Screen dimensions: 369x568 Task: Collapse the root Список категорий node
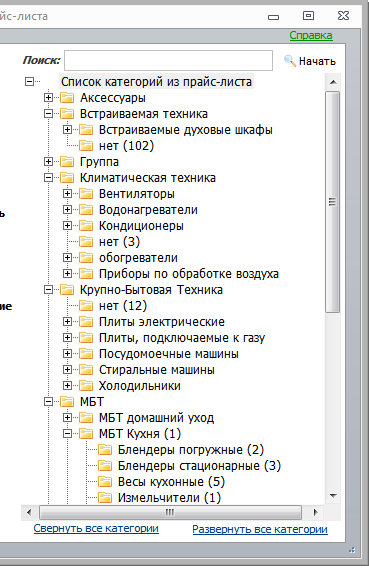point(29,82)
